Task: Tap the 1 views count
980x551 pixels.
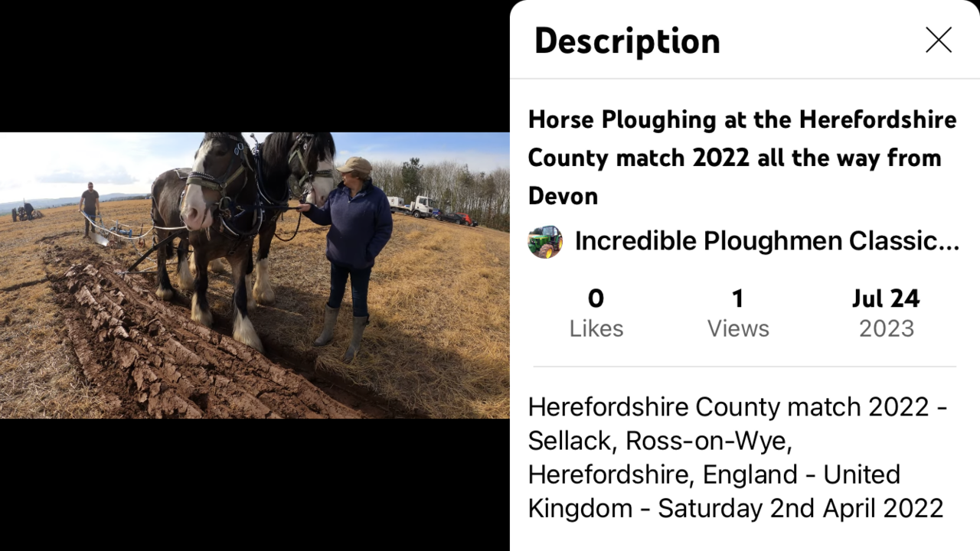Action: [738, 298]
